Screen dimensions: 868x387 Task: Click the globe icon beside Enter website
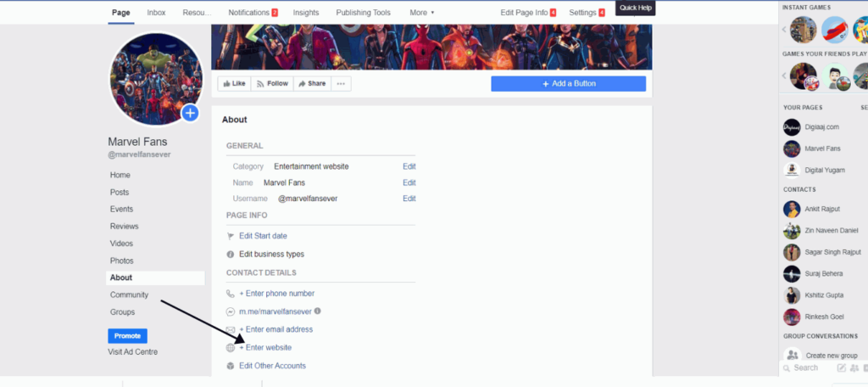(x=231, y=348)
